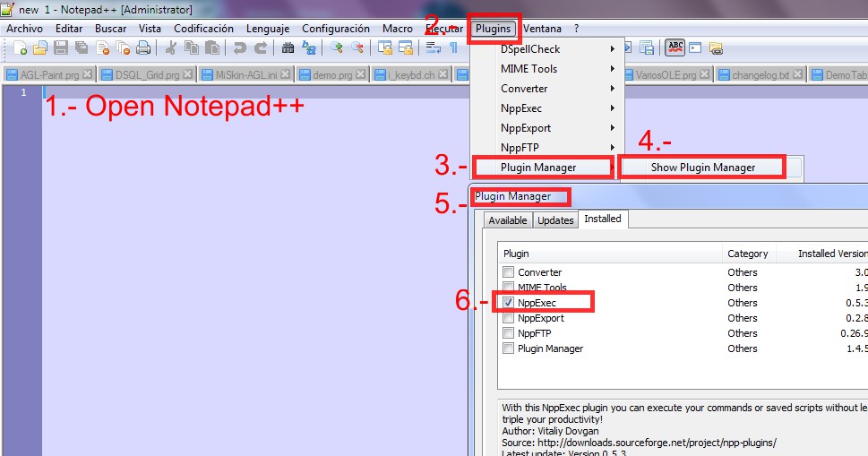The width and height of the screenshot is (868, 456).
Task: Click the Redo arrow icon
Action: click(260, 48)
